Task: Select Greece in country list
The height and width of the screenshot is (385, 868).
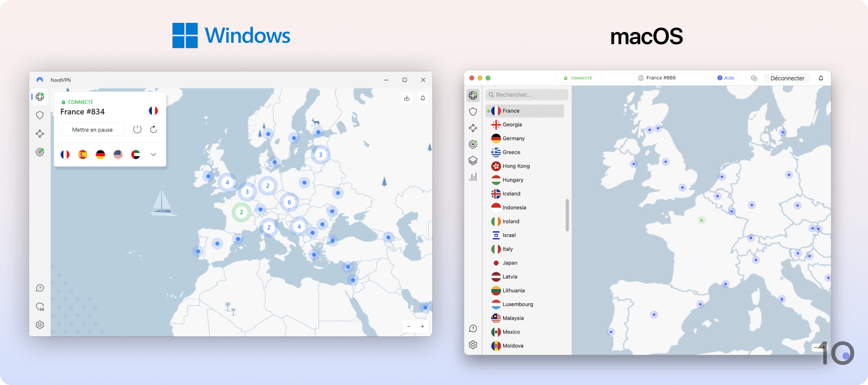Action: (x=525, y=152)
